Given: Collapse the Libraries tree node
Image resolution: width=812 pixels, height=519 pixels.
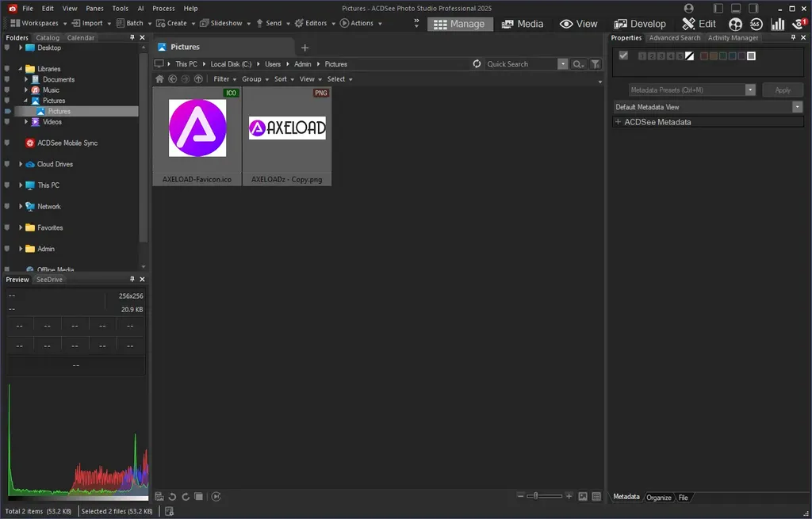Looking at the screenshot, I should pos(21,69).
